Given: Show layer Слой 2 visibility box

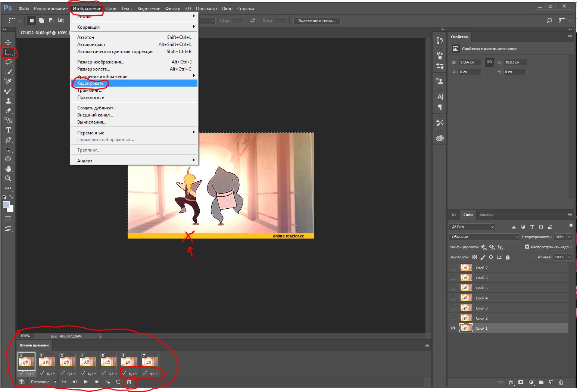Looking at the screenshot, I should coord(453,318).
